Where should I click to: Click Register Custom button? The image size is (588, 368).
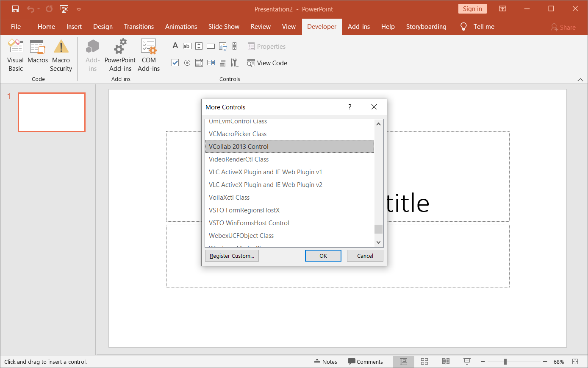pyautogui.click(x=232, y=256)
